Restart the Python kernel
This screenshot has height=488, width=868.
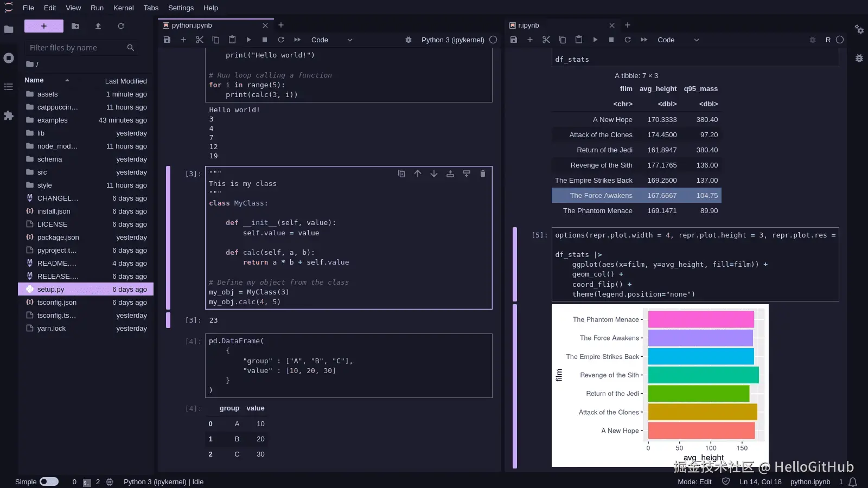281,40
